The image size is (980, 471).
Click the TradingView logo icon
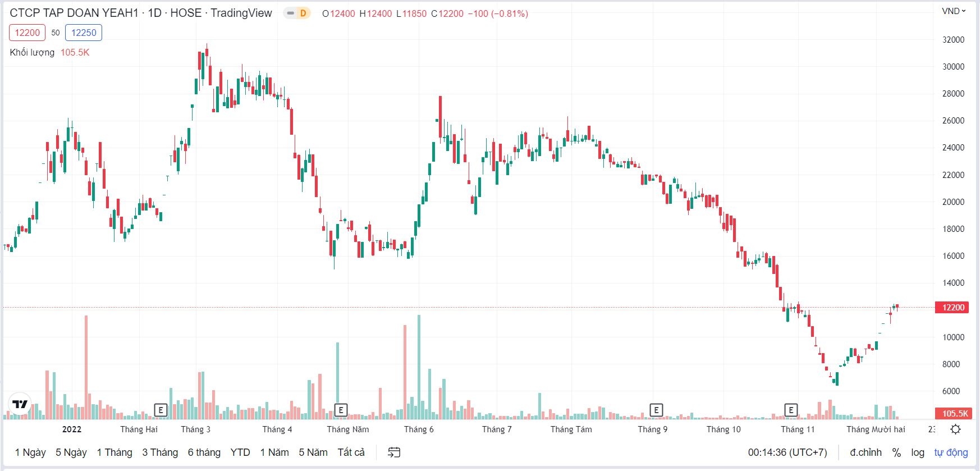pos(20,404)
